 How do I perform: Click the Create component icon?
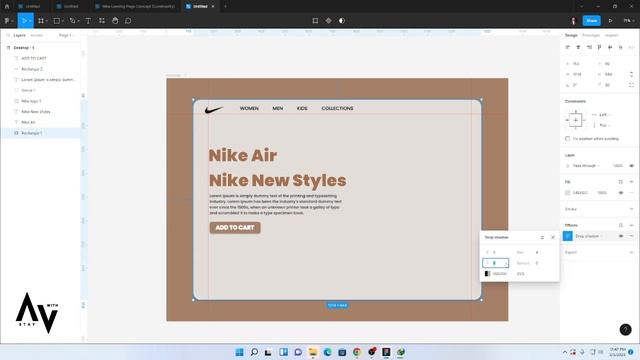coord(329,20)
